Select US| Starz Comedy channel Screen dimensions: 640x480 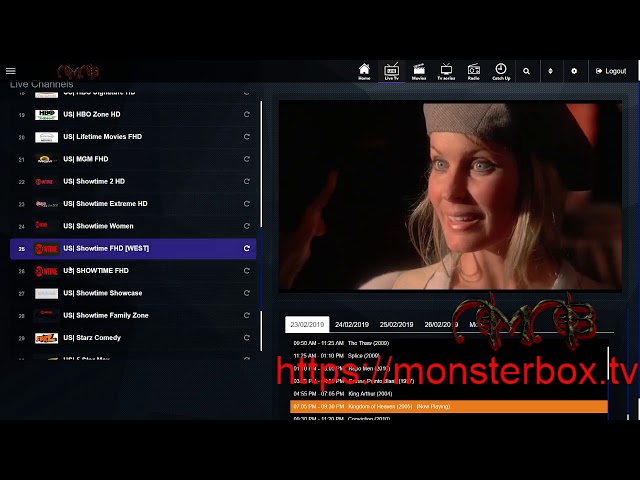(x=133, y=338)
